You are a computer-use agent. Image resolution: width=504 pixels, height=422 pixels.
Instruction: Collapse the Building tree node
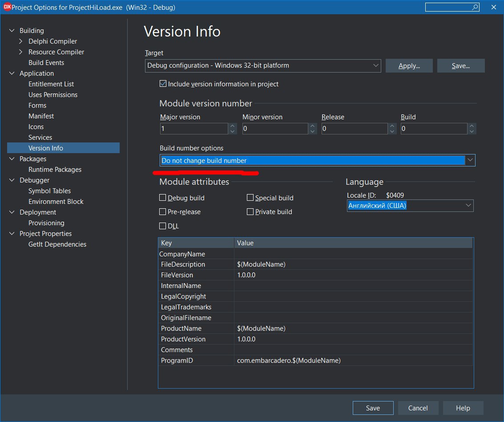click(x=12, y=31)
